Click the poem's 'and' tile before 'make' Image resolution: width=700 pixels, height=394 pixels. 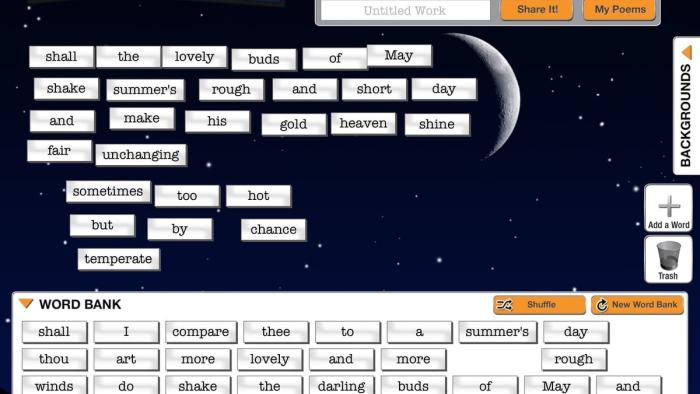click(x=62, y=121)
